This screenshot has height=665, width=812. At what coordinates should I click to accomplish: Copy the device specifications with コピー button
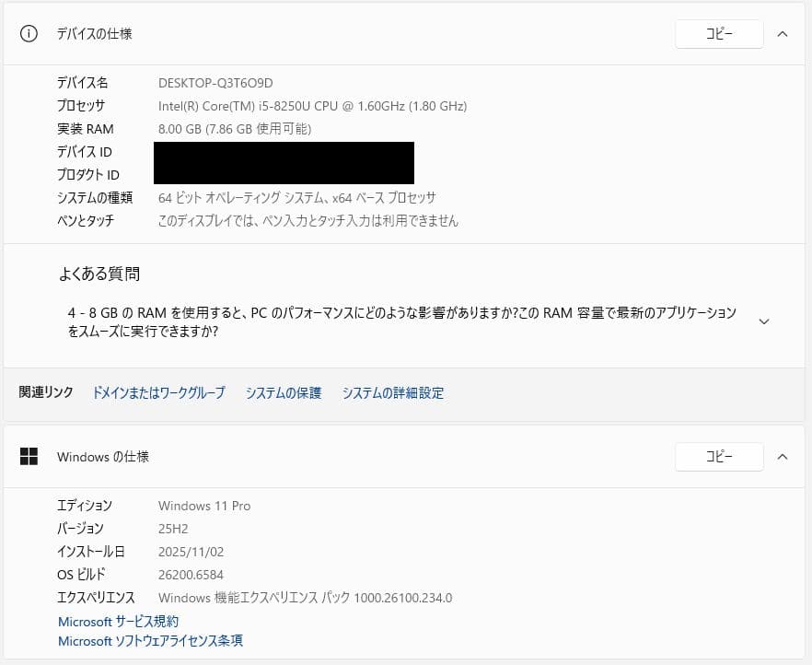[x=719, y=34]
